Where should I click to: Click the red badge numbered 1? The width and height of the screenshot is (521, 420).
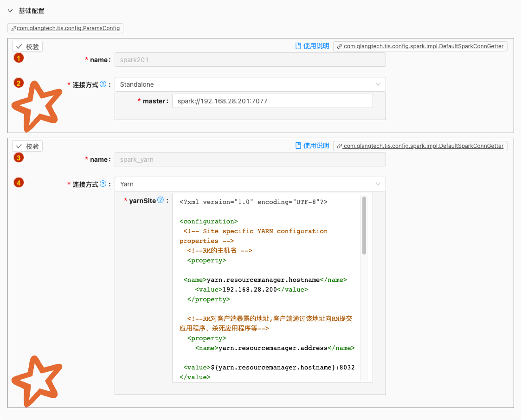(19, 58)
